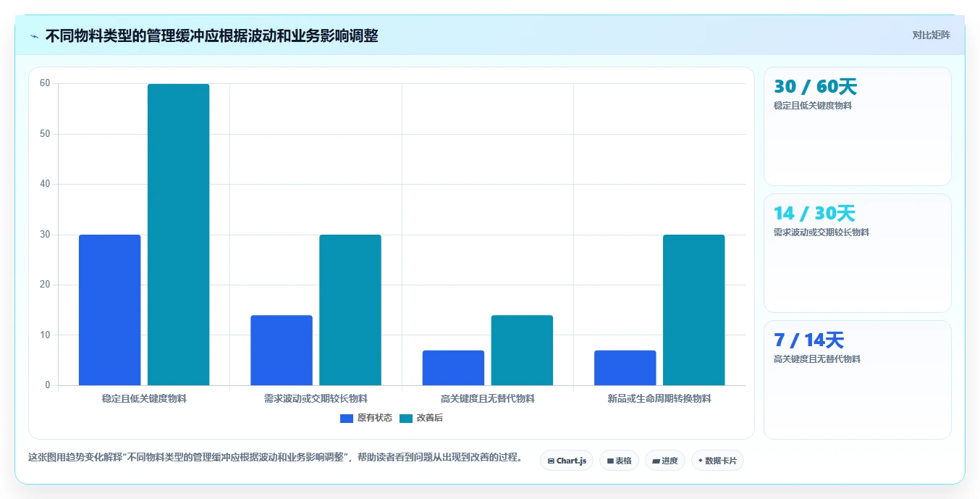Click the teal bar for 稳定且低关键度物料
This screenshot has height=499, width=980.
pyautogui.click(x=179, y=235)
